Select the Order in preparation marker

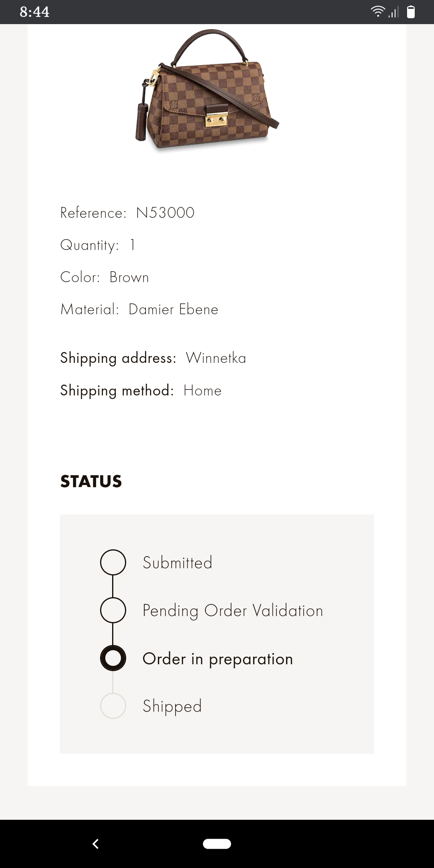tap(113, 658)
